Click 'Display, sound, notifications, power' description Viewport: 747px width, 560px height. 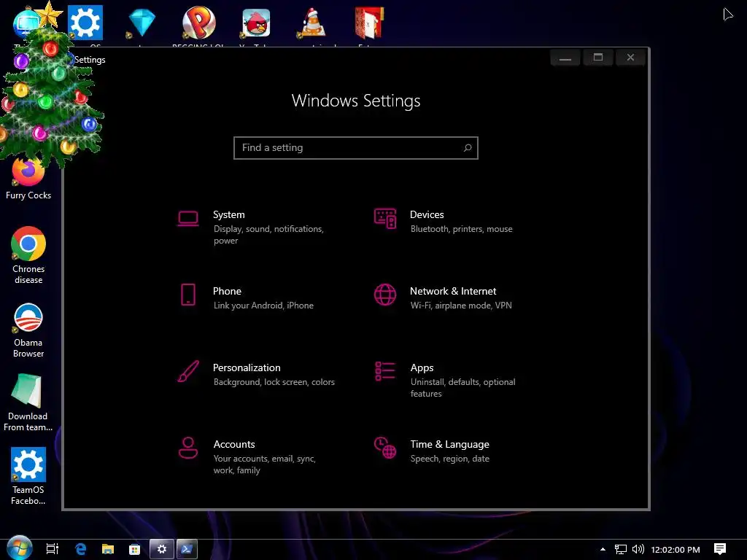tap(268, 235)
